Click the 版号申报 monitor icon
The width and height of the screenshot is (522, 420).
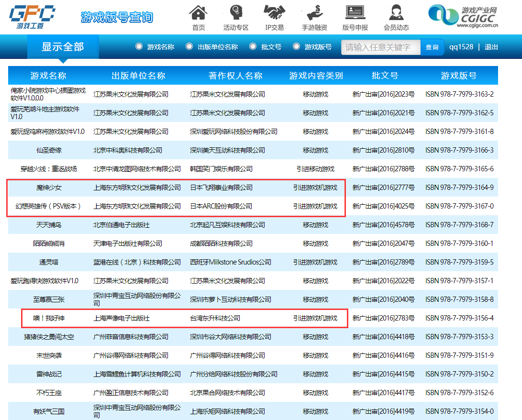[355, 12]
